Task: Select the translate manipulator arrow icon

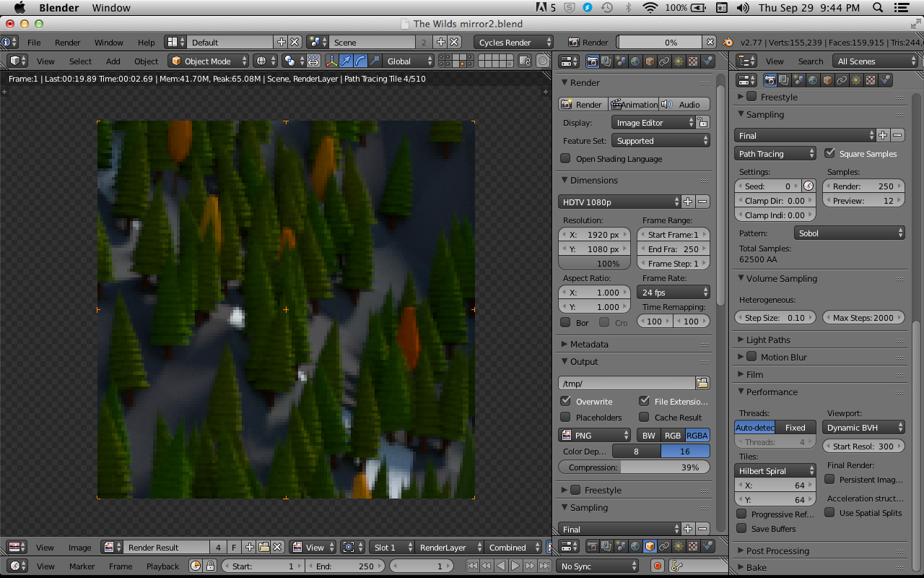Action: coord(346,61)
